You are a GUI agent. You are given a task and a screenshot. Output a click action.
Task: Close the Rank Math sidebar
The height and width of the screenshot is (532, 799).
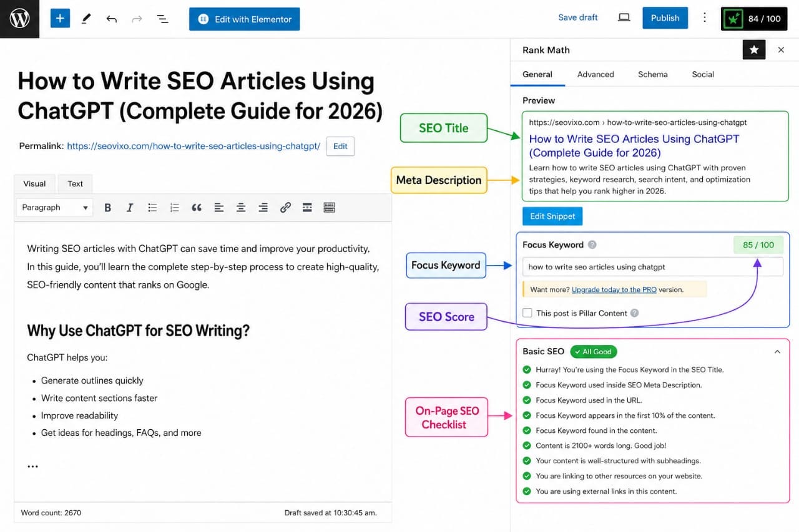(x=781, y=50)
